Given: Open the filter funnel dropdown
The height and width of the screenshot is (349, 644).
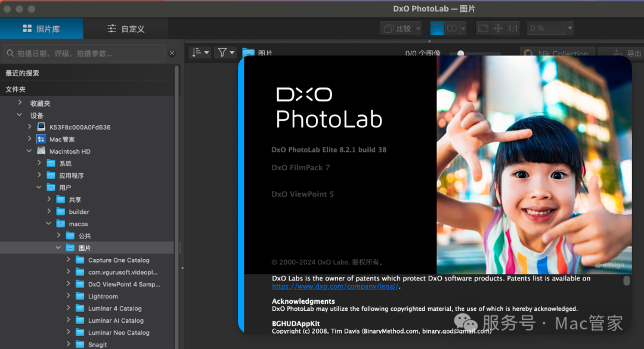Looking at the screenshot, I should coord(225,52).
